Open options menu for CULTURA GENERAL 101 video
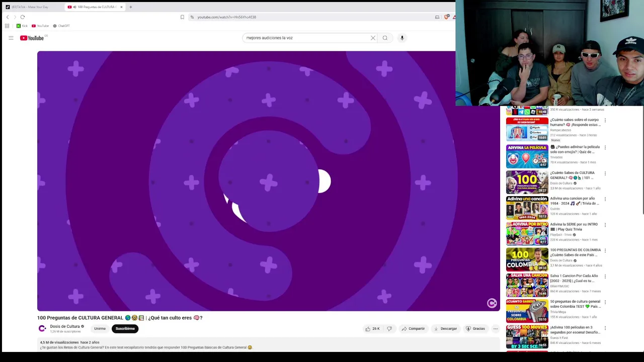 click(x=605, y=173)
